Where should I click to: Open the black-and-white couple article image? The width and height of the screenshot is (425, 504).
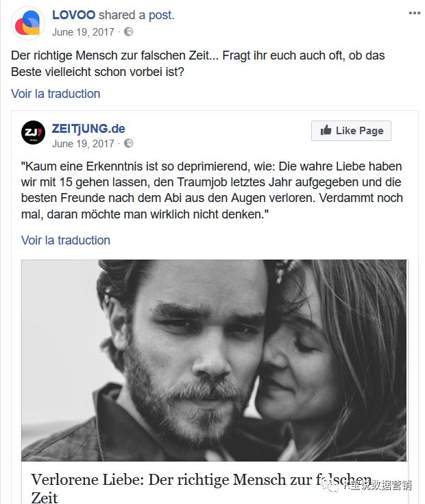click(x=214, y=360)
